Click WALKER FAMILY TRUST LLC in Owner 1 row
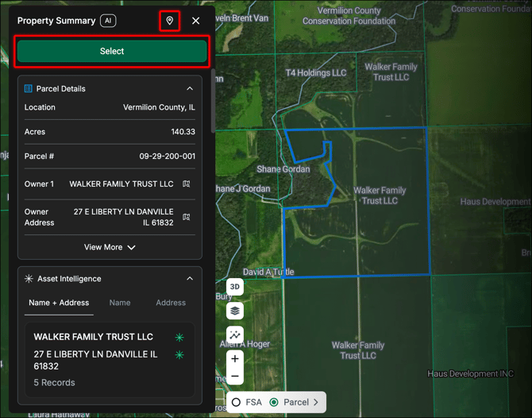 tap(121, 184)
